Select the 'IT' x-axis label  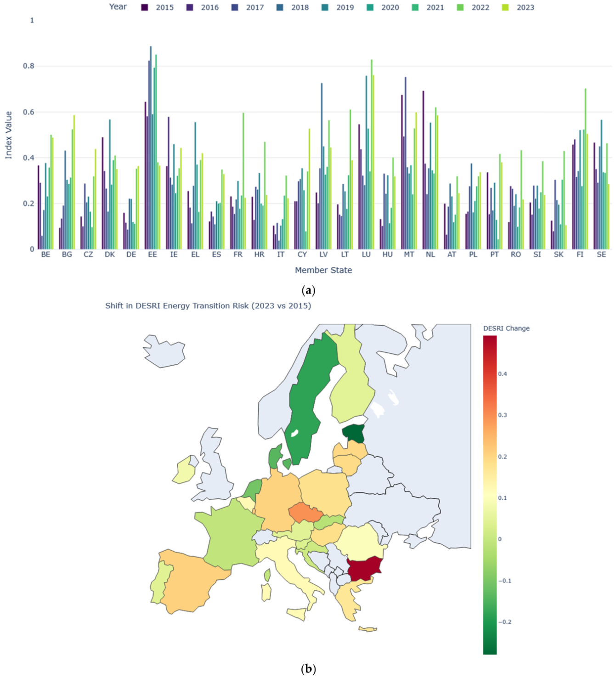[x=281, y=254]
